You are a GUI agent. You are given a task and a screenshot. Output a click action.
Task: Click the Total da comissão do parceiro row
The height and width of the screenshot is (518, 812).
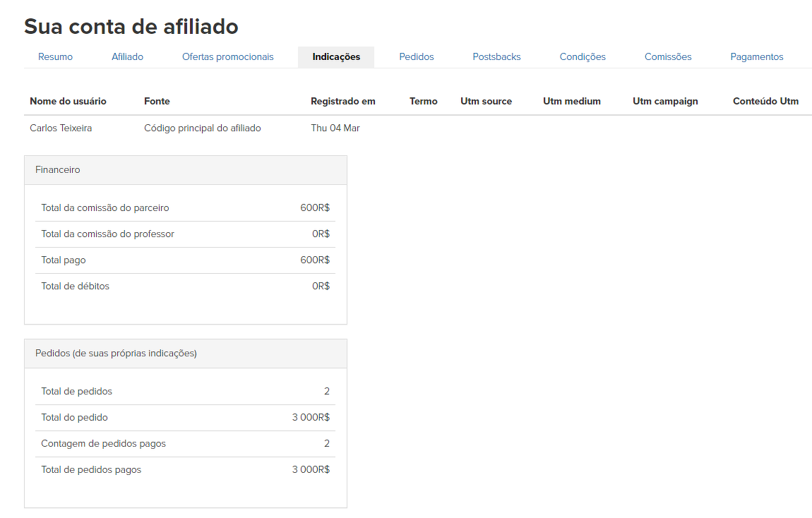[185, 208]
